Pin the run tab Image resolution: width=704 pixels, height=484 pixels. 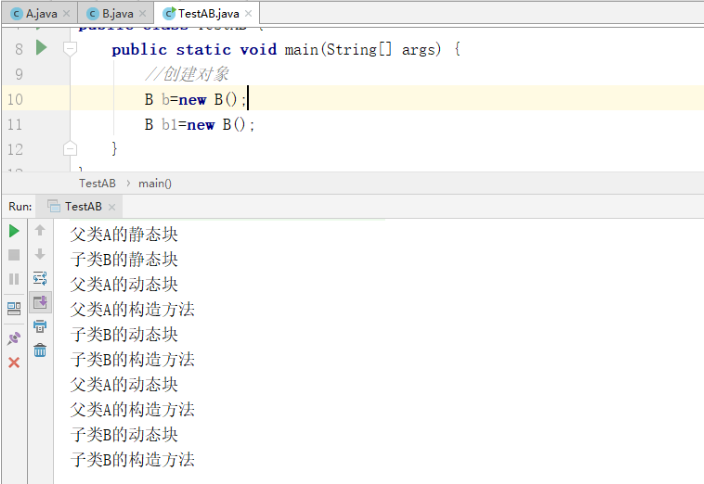(14, 338)
